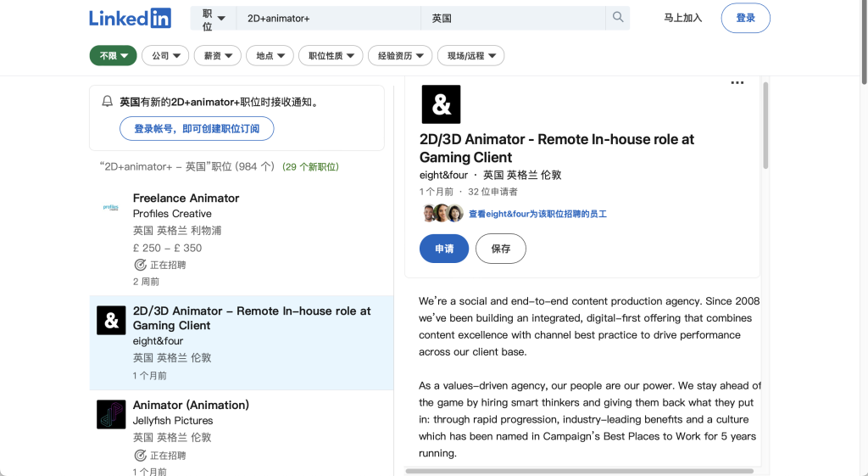The height and width of the screenshot is (476, 868).
Task: Click the bell notification icon
Action: tap(108, 102)
